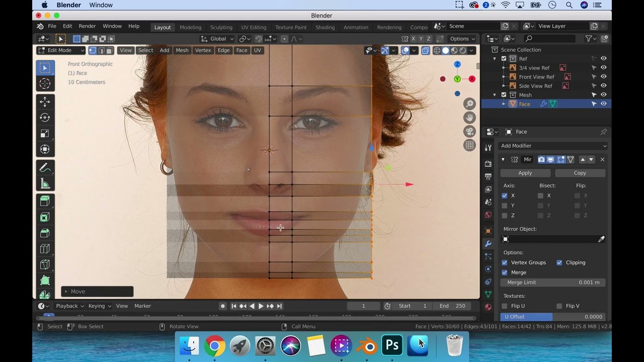Remove the Mirror modifier with X button

602,159
